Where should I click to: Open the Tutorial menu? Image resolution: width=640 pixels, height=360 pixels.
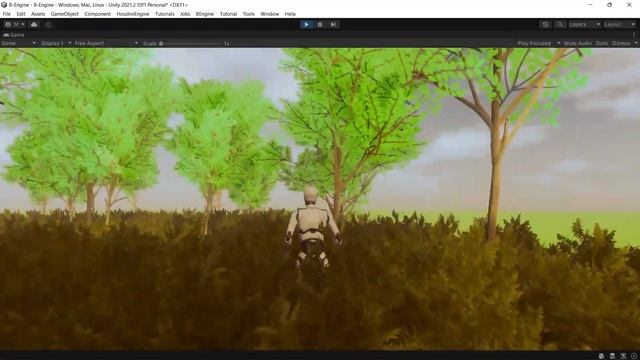tap(228, 14)
